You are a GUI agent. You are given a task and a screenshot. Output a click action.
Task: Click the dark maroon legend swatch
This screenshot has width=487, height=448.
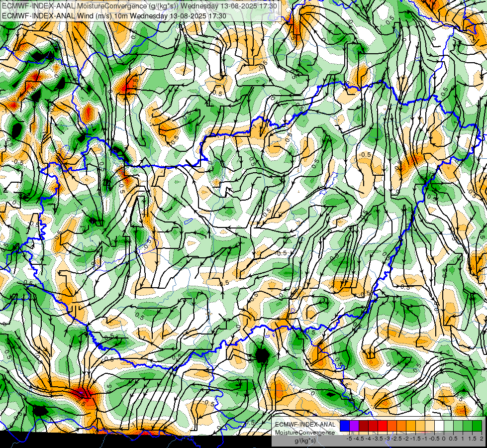pos(364,426)
